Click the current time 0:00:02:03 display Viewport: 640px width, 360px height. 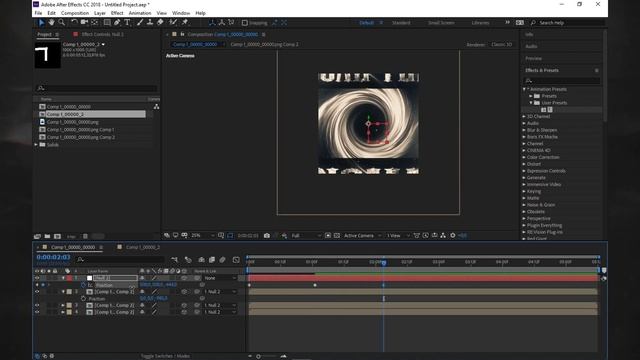coord(53,258)
